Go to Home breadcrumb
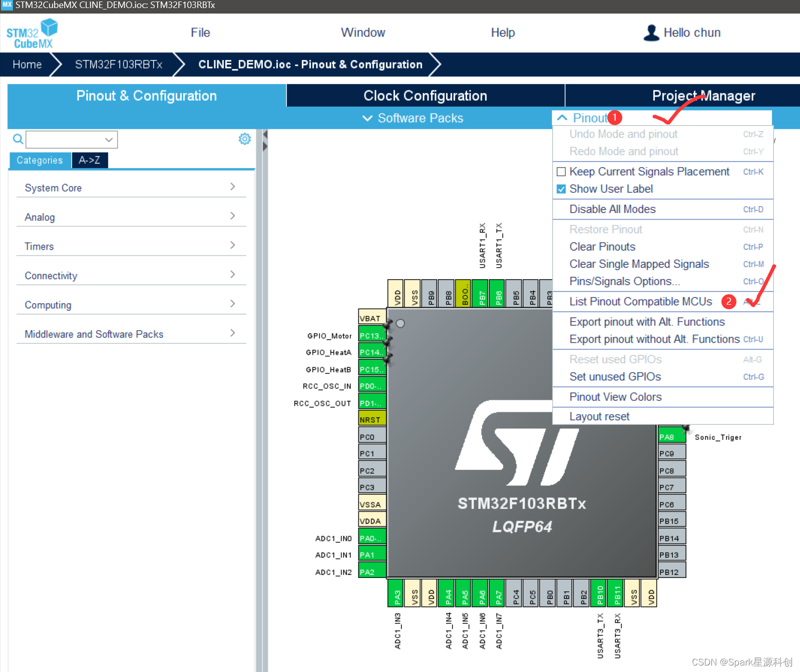The height and width of the screenshot is (672, 800). click(x=27, y=65)
